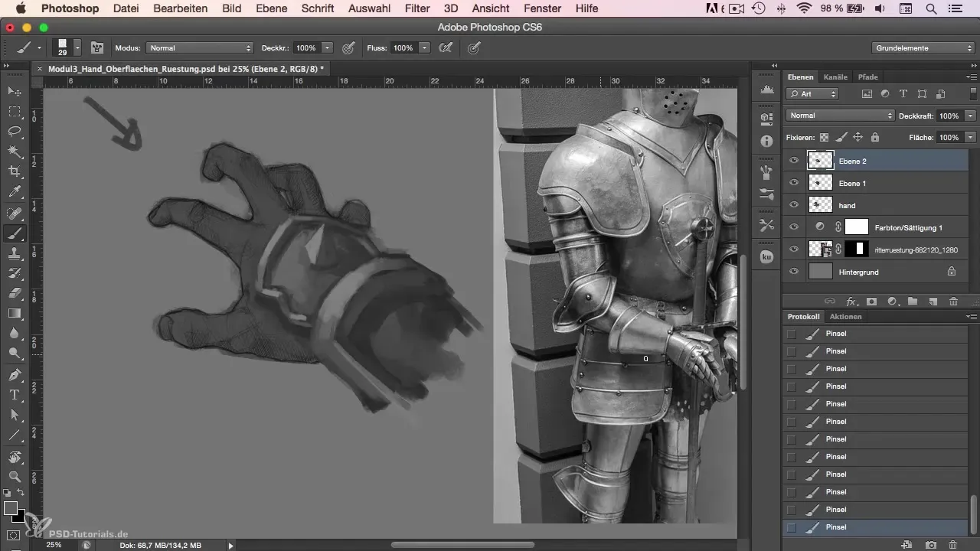Open the brush preset picker arrow
980x551 pixels.
78,47
